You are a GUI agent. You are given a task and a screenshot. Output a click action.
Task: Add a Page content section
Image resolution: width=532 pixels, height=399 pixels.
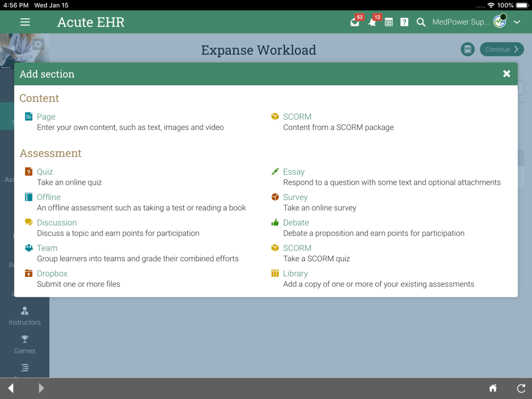[46, 117]
